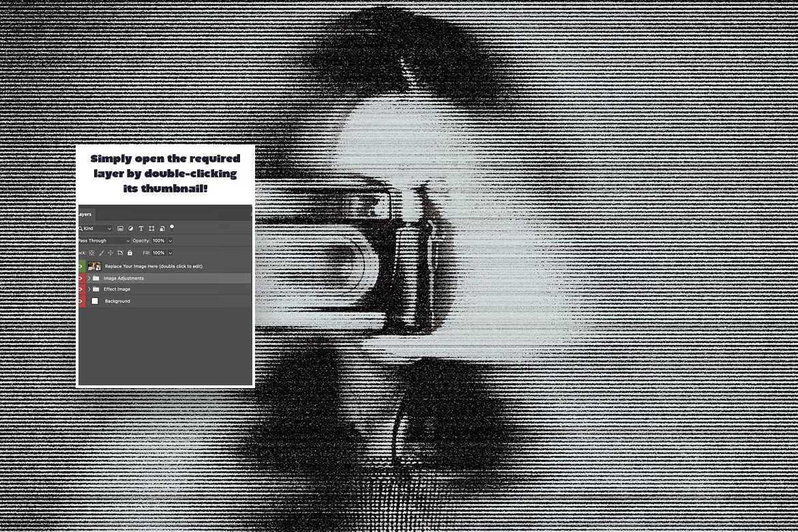
Task: Select the lock position icon
Action: (110, 253)
